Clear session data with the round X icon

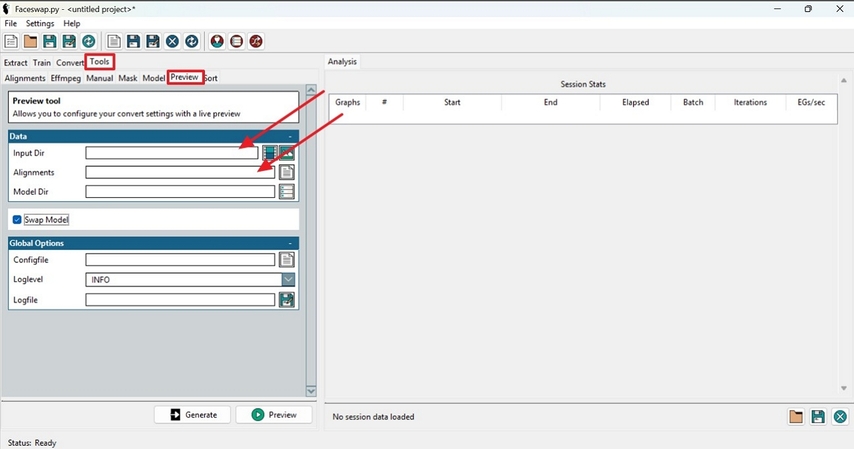[840, 417]
